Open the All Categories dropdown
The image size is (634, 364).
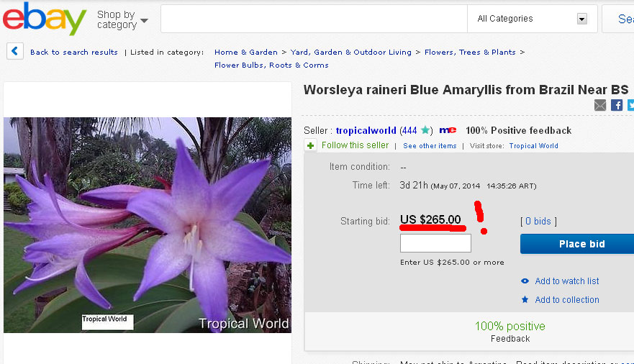point(532,19)
